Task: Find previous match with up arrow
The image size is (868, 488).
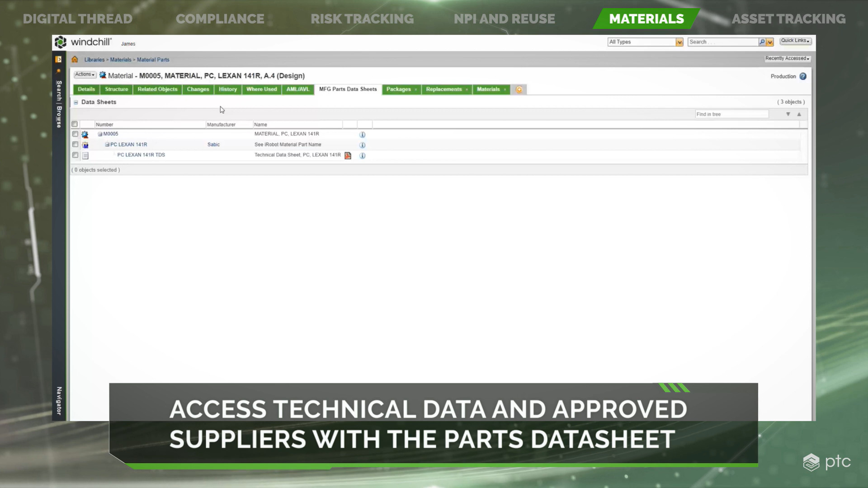Action: point(799,114)
